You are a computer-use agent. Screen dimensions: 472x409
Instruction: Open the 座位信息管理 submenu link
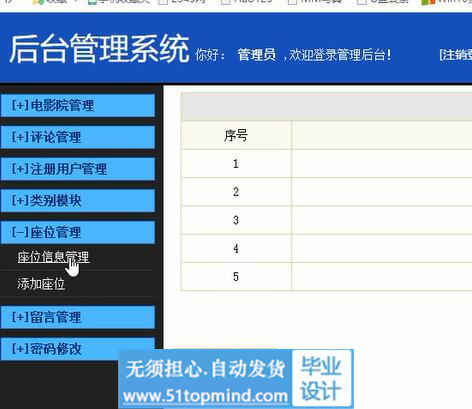point(53,257)
